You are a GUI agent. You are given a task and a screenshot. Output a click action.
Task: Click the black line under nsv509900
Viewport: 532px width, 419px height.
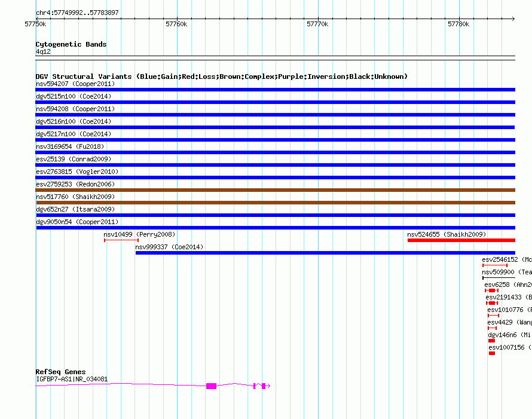[499, 278]
